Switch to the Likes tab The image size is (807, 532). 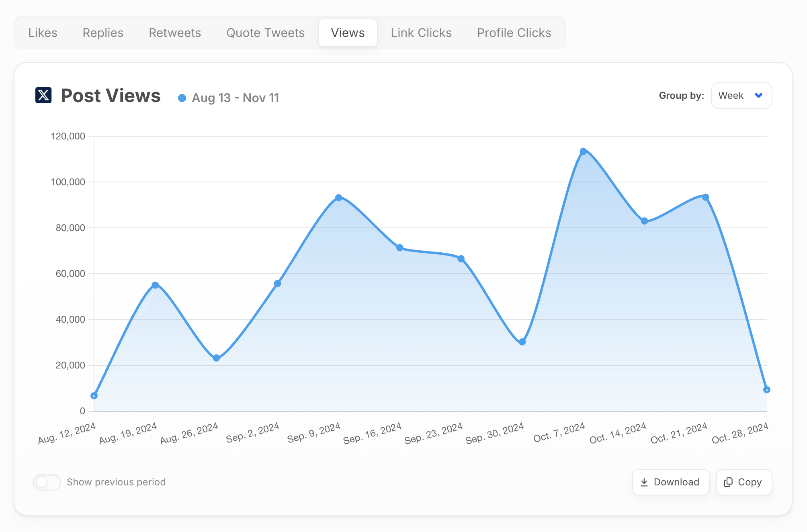tap(43, 33)
